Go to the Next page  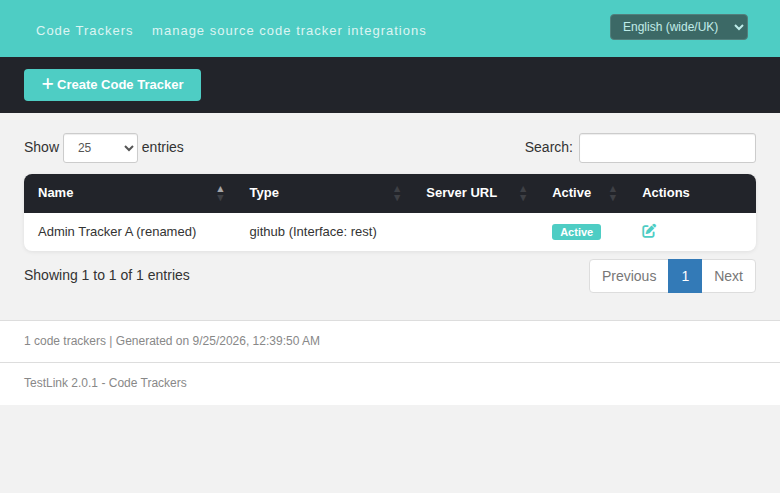click(x=728, y=276)
